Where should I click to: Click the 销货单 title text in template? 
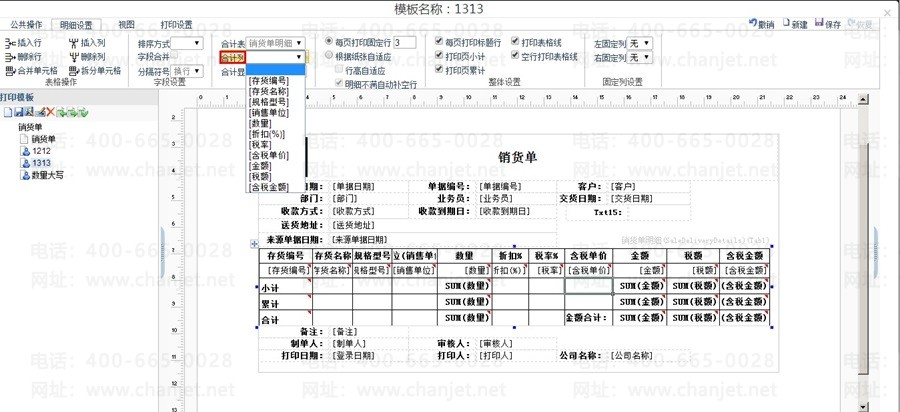(x=518, y=157)
